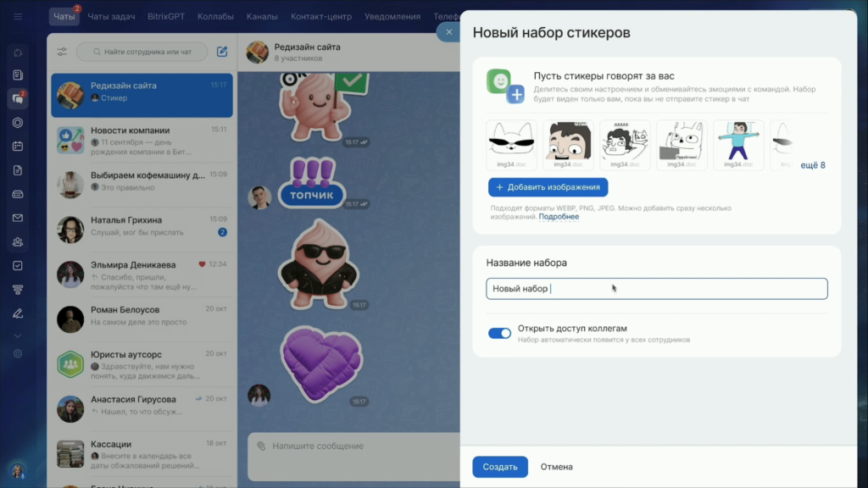Click the 'Отмена' button
Viewport: 868px width, 488px height.
557,467
